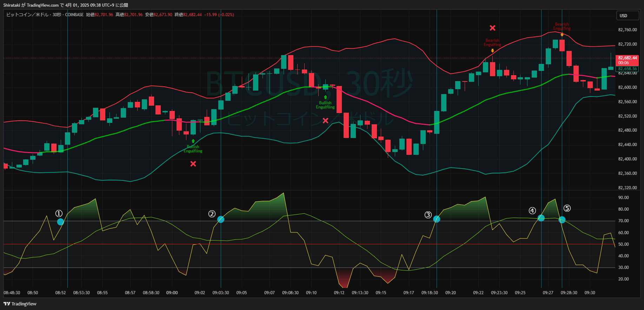644x310 pixels.
Task: Click the 安値 82,673.90 low value
Action: [x=159, y=15]
